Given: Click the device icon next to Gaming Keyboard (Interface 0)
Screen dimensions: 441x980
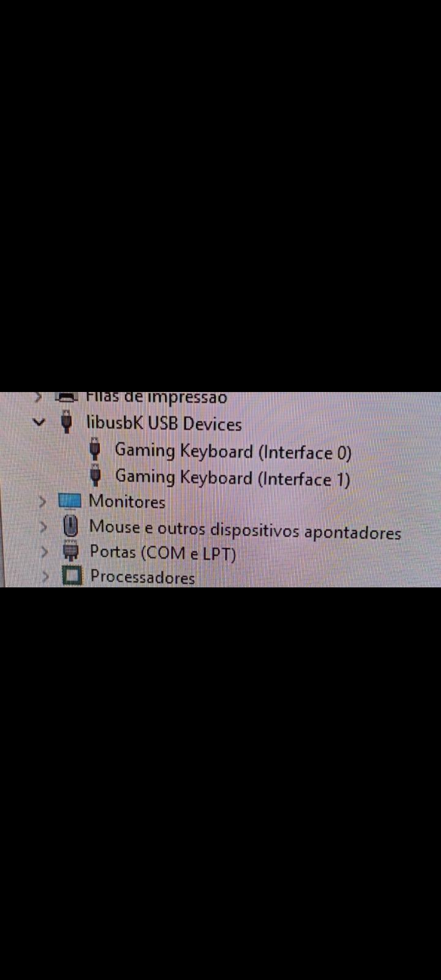Looking at the screenshot, I should point(95,450).
